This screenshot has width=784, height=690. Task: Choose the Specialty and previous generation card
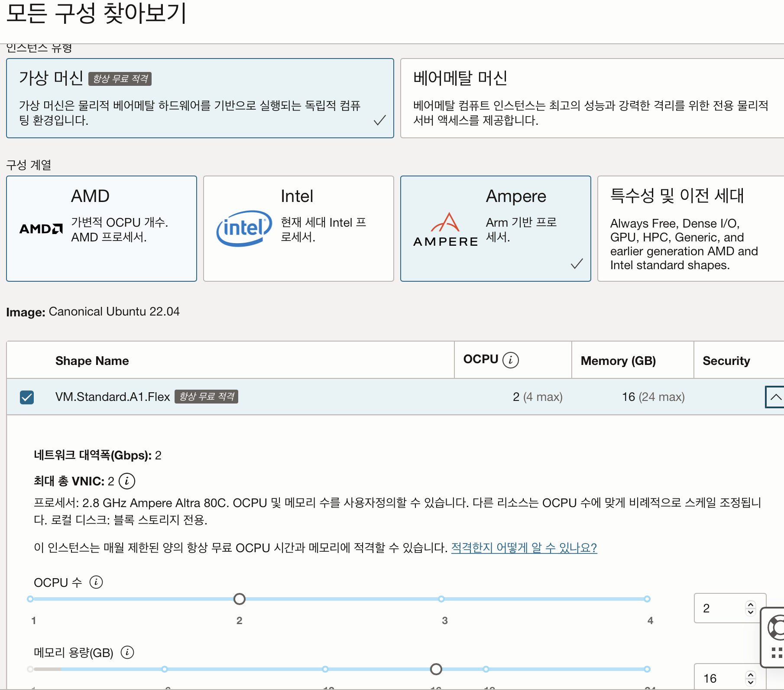click(691, 228)
